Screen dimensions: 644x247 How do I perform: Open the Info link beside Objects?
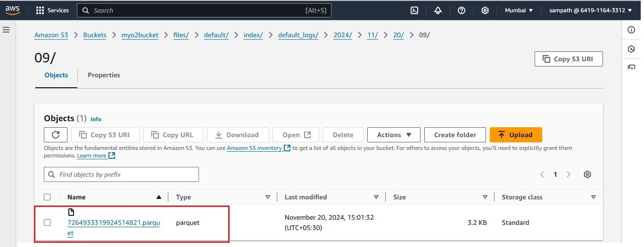pyautogui.click(x=96, y=119)
